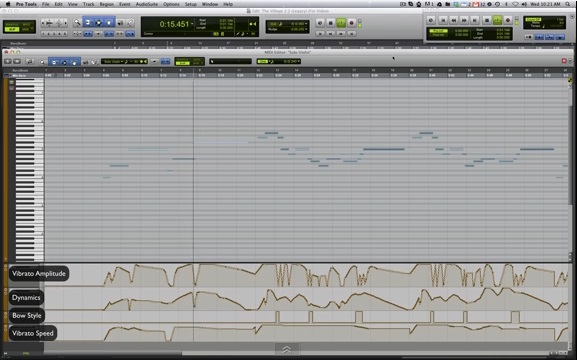Toggle Slip edit mode
Image resolution: width=577 pixels, height=360 pixels.
pyautogui.click(x=12, y=29)
